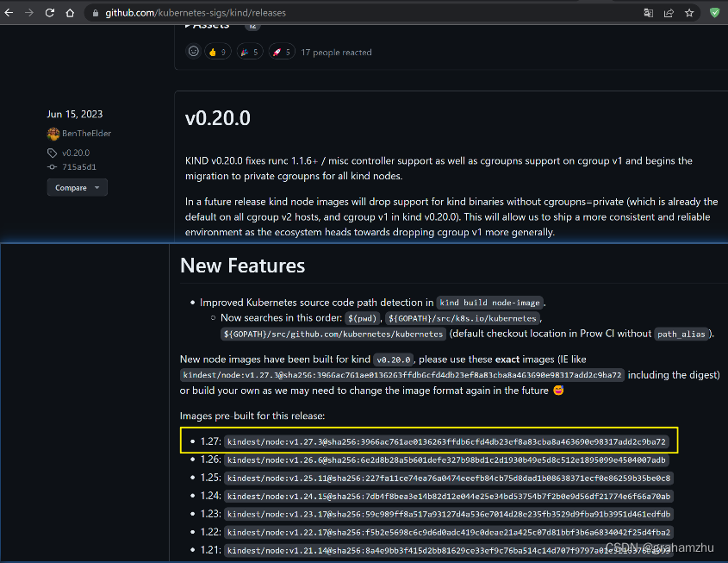Select the 1.27 image digest in list
Screen dimensions: 728x563
[x=446, y=441]
